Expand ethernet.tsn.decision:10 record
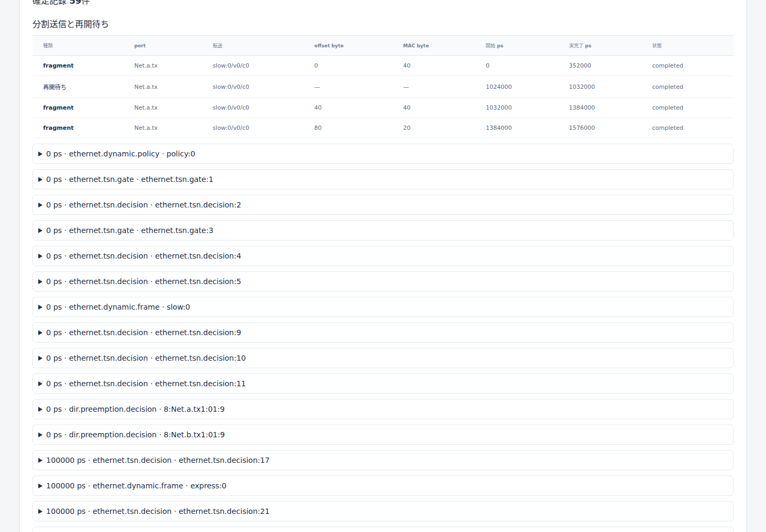 [x=382, y=358]
